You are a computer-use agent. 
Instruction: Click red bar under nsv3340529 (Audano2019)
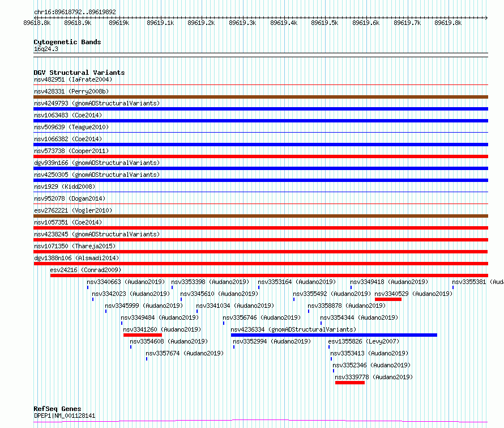(x=388, y=299)
